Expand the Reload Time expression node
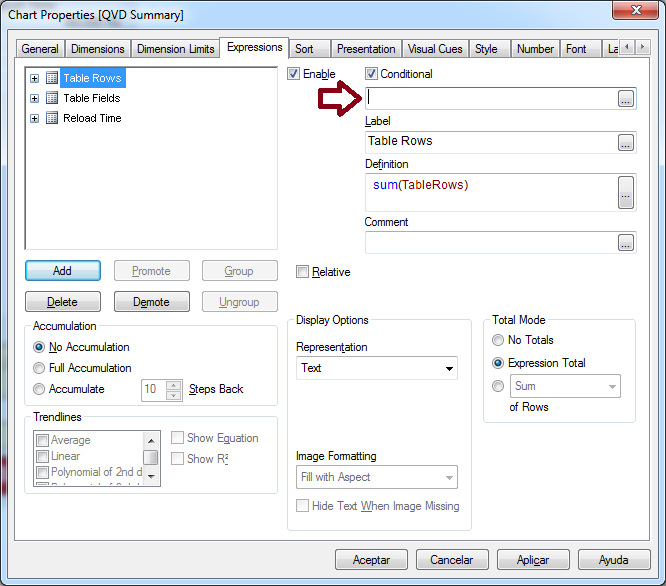The height and width of the screenshot is (586, 666). coord(35,118)
